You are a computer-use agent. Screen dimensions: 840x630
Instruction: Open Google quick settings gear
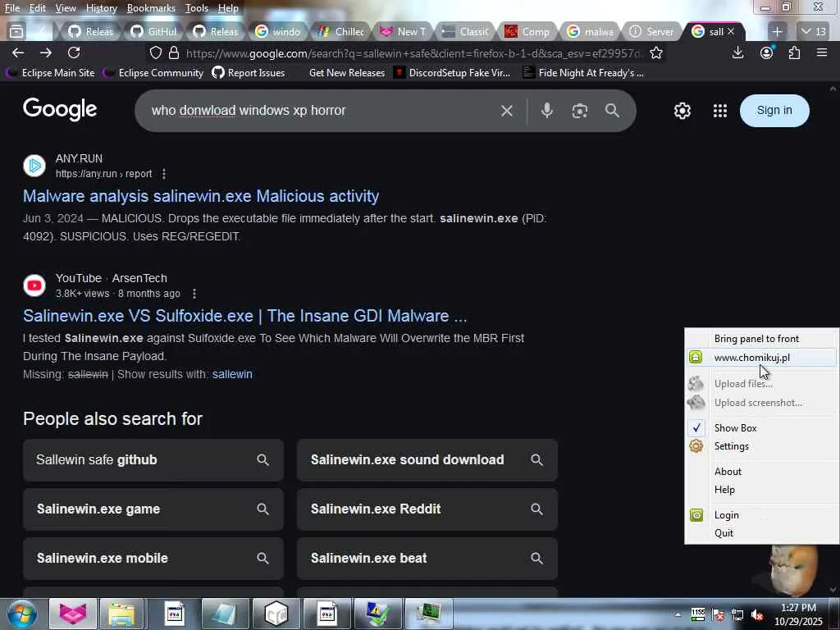coord(682,111)
